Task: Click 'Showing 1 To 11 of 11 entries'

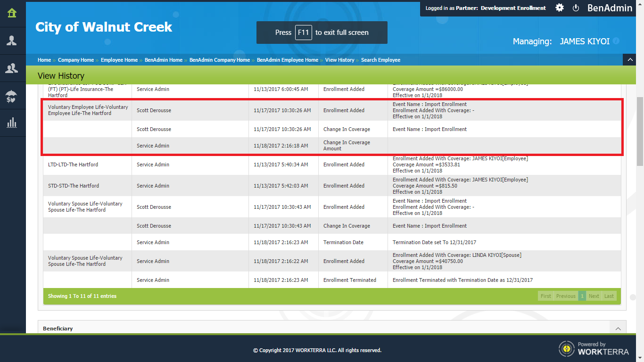Action: 82,296
